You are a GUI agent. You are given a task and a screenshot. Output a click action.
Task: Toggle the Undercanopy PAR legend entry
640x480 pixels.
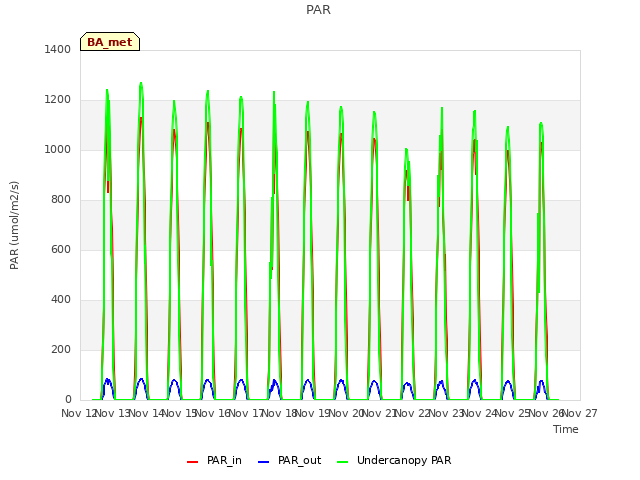click(x=394, y=460)
